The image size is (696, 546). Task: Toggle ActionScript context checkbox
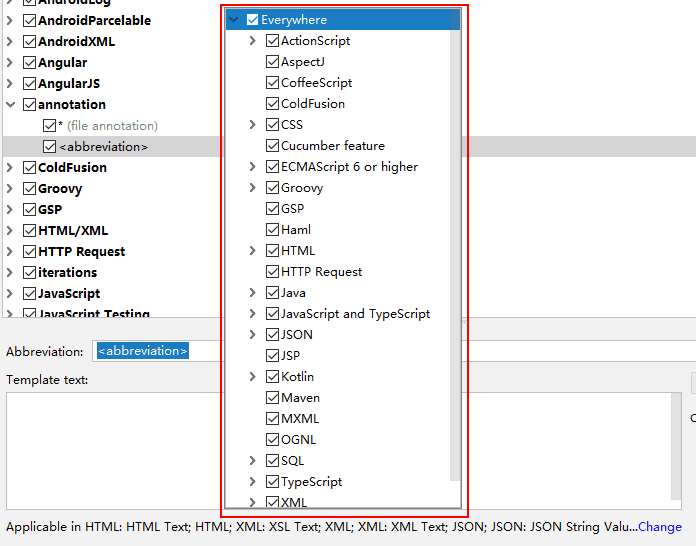(x=272, y=40)
